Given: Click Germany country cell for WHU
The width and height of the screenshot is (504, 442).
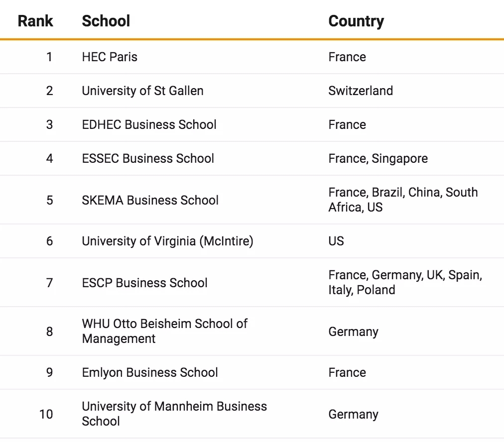Looking at the screenshot, I should pyautogui.click(x=353, y=332).
